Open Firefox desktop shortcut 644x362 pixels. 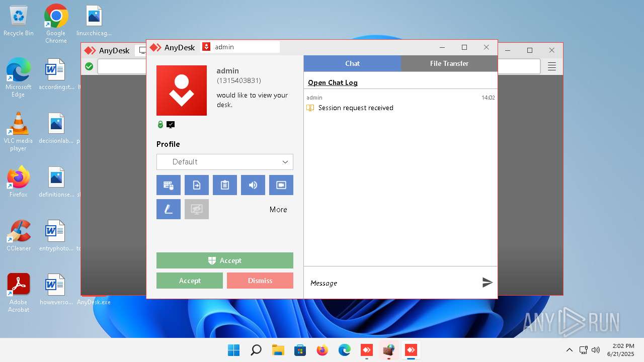click(19, 182)
